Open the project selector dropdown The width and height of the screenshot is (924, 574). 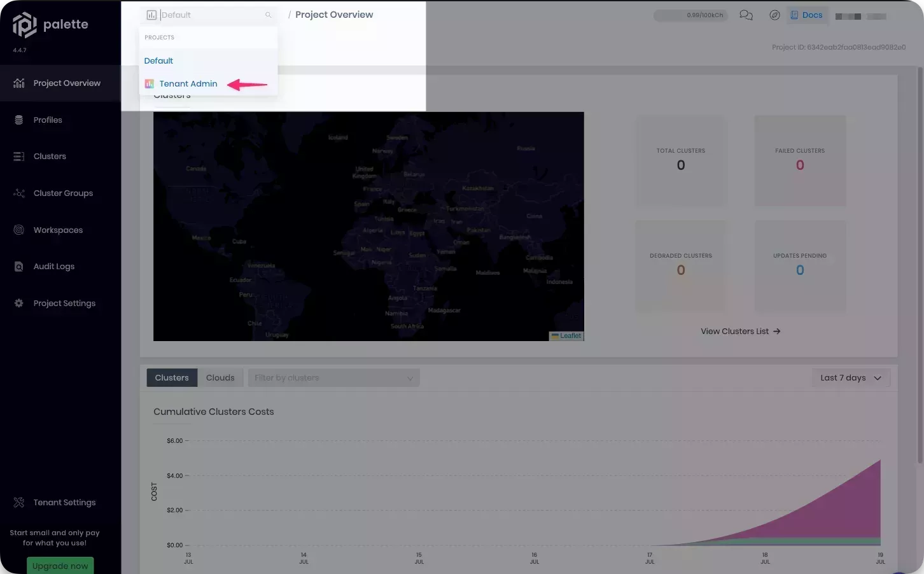point(208,14)
